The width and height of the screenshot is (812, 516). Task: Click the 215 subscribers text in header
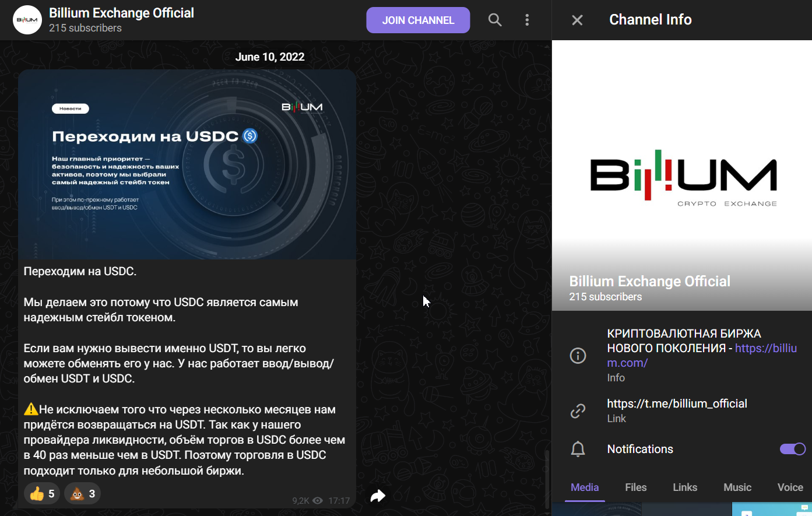(x=85, y=28)
